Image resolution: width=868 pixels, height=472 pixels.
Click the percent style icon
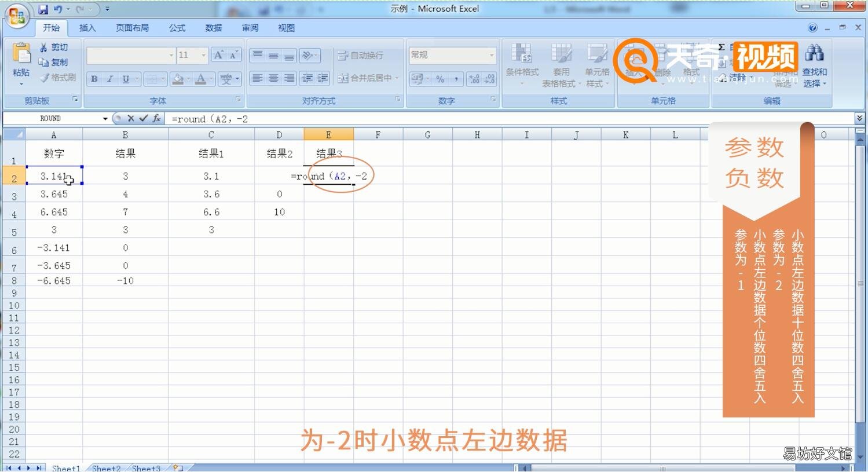pos(441,79)
